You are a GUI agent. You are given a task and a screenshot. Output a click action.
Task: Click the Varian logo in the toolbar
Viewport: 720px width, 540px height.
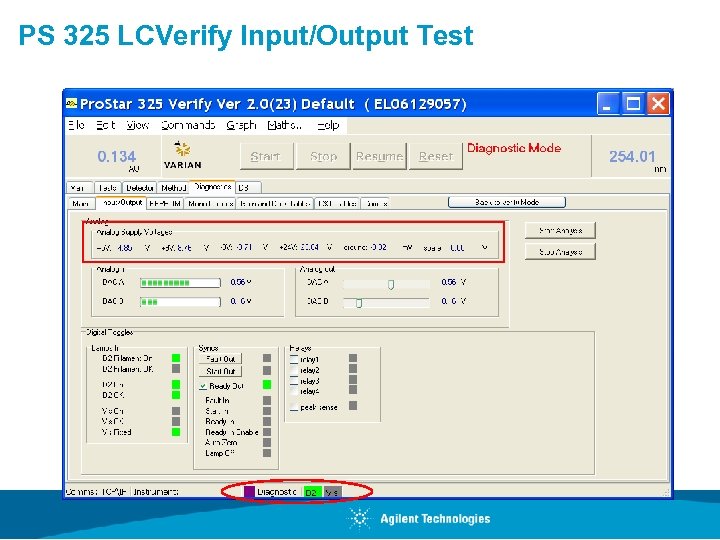tap(182, 156)
